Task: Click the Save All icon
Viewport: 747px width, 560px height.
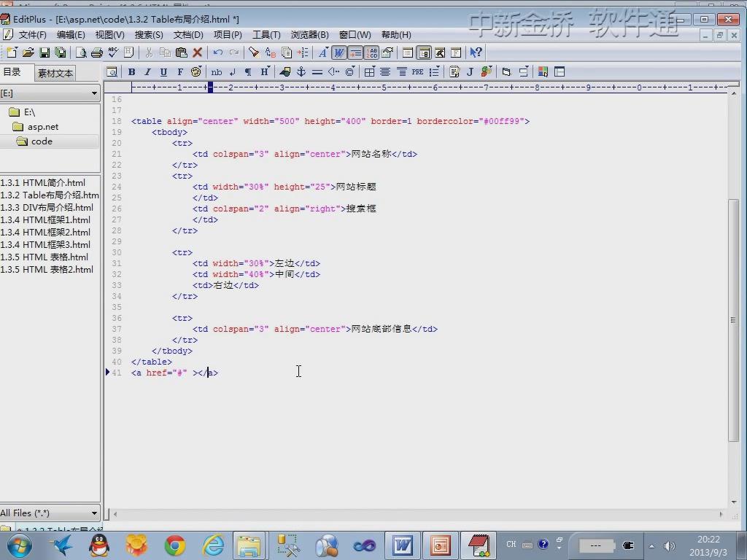Action: pos(61,52)
